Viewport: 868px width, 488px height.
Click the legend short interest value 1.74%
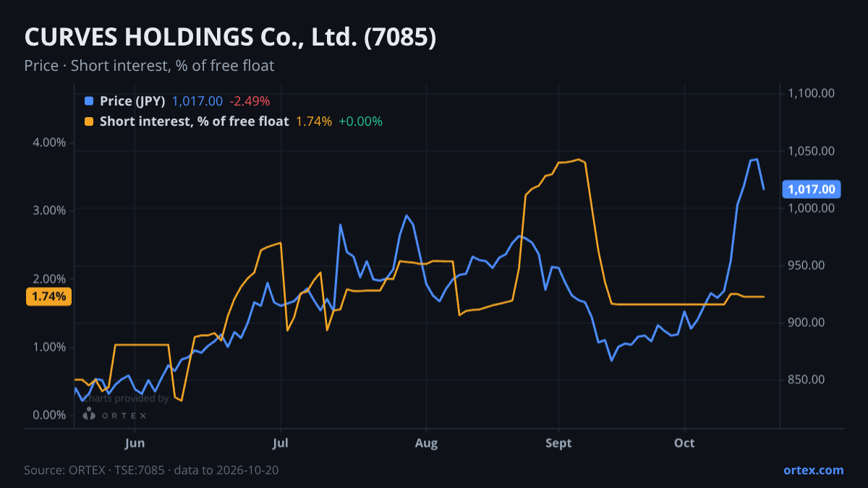[x=314, y=121]
